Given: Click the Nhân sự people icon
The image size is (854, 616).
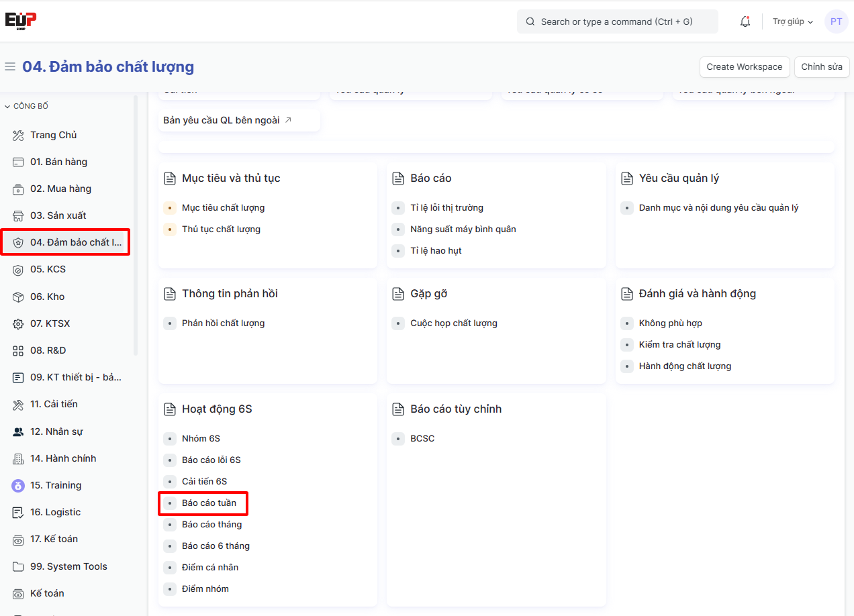Looking at the screenshot, I should click(18, 431).
